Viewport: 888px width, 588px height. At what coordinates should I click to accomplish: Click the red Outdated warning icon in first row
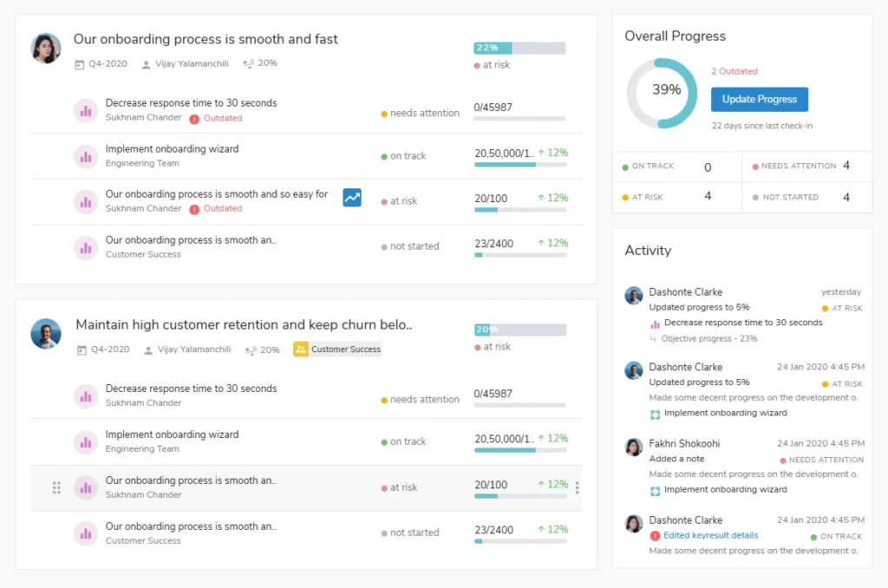tap(194, 118)
